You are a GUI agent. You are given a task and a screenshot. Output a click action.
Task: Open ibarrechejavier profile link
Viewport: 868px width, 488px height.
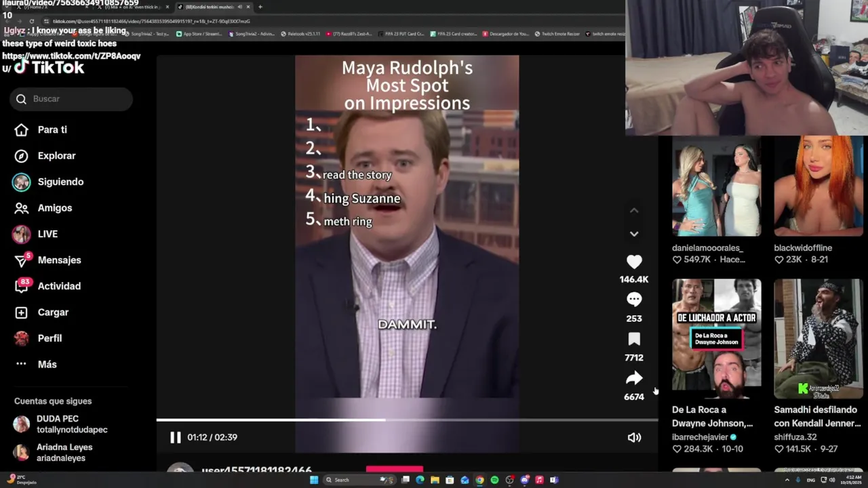pyautogui.click(x=699, y=437)
